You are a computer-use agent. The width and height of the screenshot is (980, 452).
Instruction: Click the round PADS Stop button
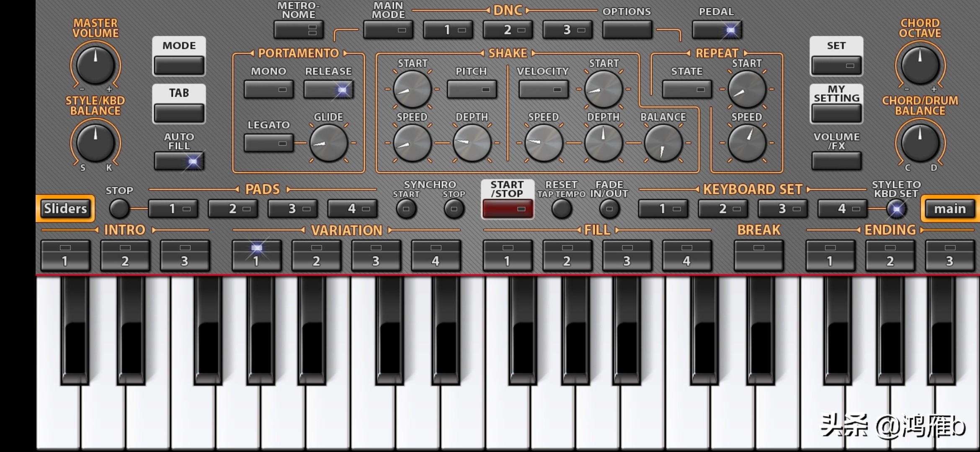[x=119, y=208]
